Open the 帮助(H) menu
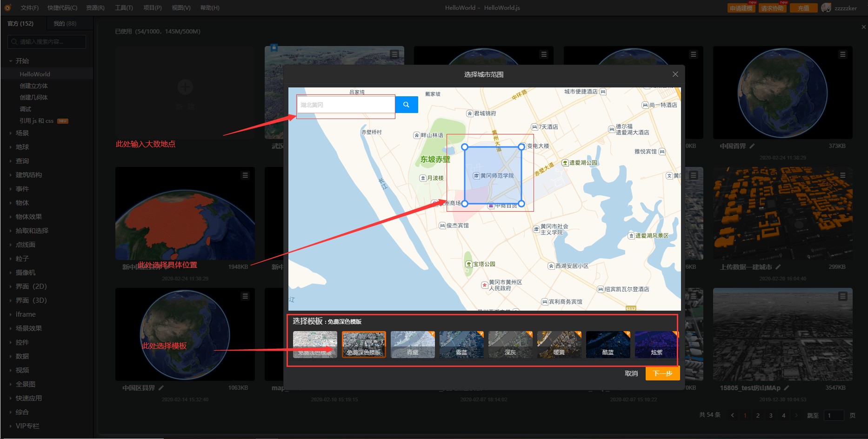This screenshot has width=868, height=439. click(210, 8)
